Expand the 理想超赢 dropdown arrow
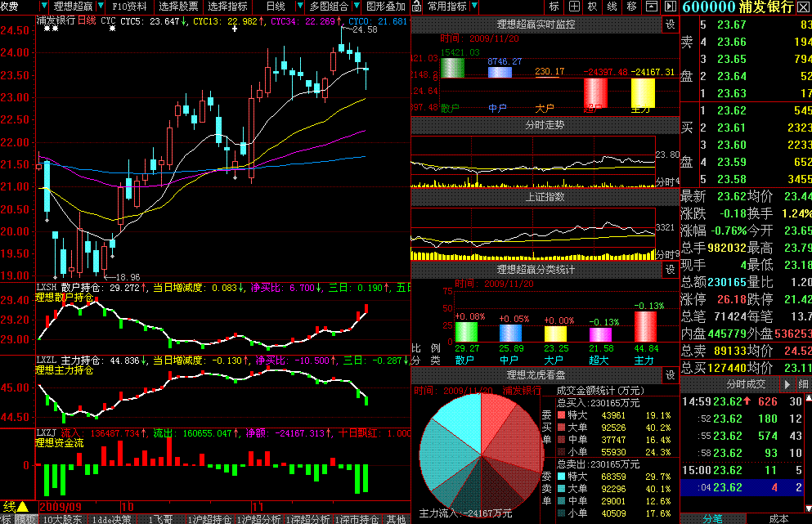 [101, 7]
